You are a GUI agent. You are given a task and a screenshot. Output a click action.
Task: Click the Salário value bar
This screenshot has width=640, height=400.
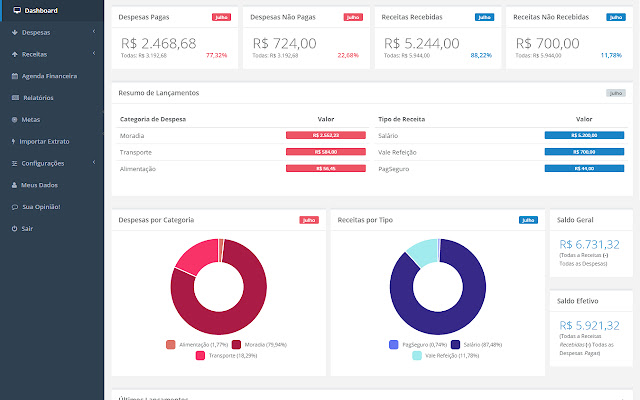click(x=584, y=135)
